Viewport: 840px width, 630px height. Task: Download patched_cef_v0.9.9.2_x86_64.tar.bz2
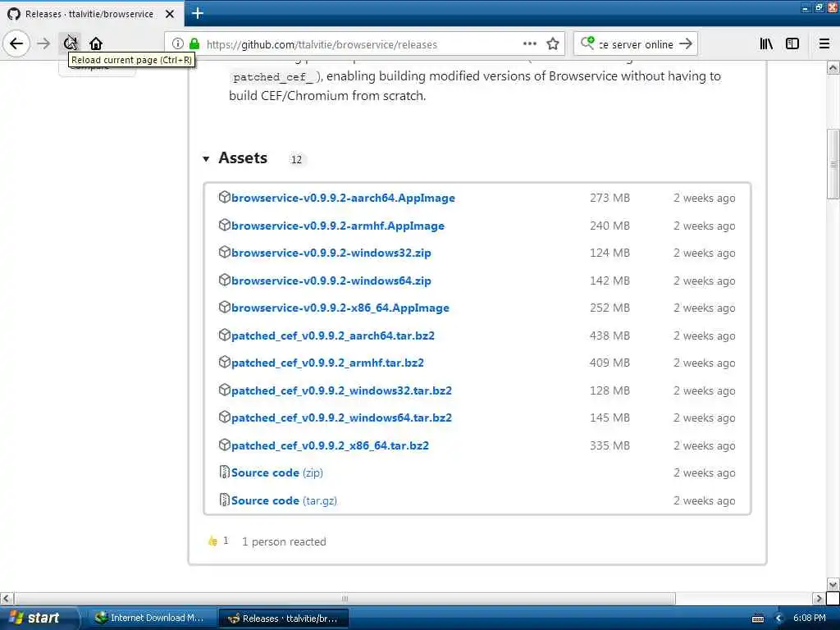click(330, 445)
